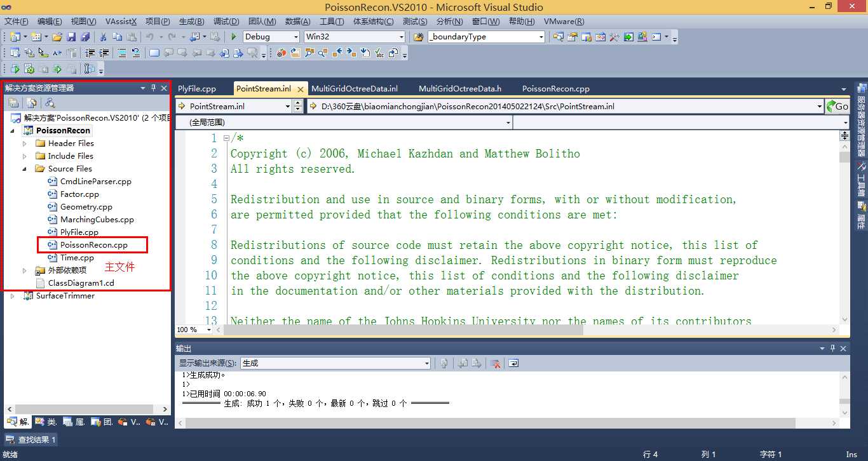The height and width of the screenshot is (461, 868).
Task: Open the 调试(D) debug menu
Action: tap(226, 22)
